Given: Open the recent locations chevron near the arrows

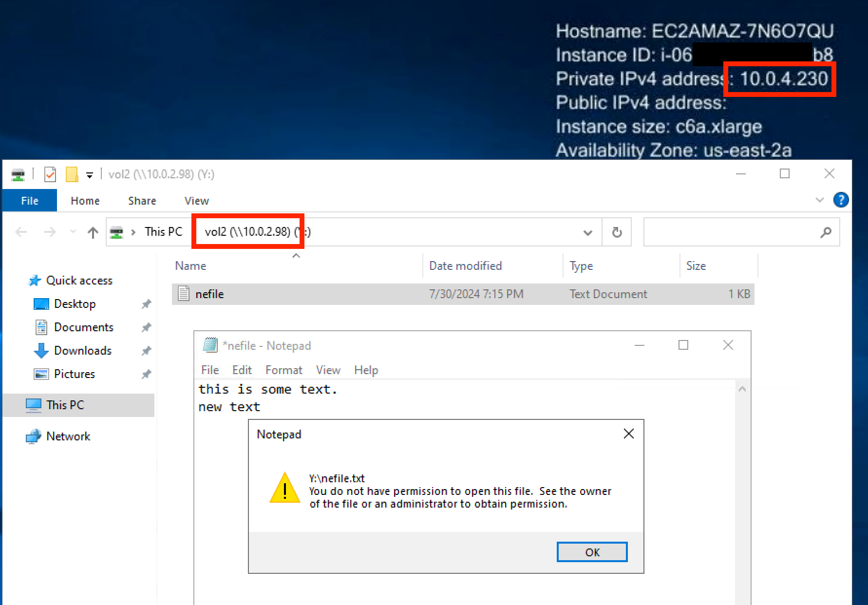Looking at the screenshot, I should [73, 232].
